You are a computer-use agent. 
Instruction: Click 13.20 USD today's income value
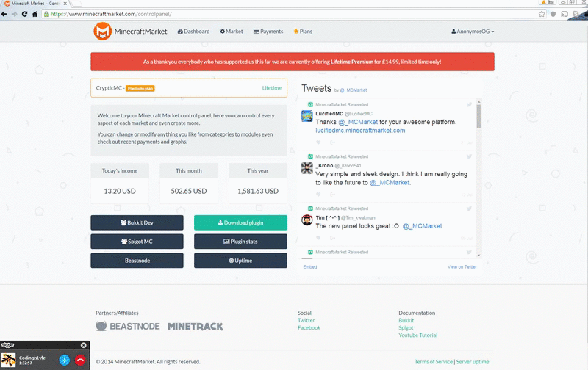tap(120, 191)
